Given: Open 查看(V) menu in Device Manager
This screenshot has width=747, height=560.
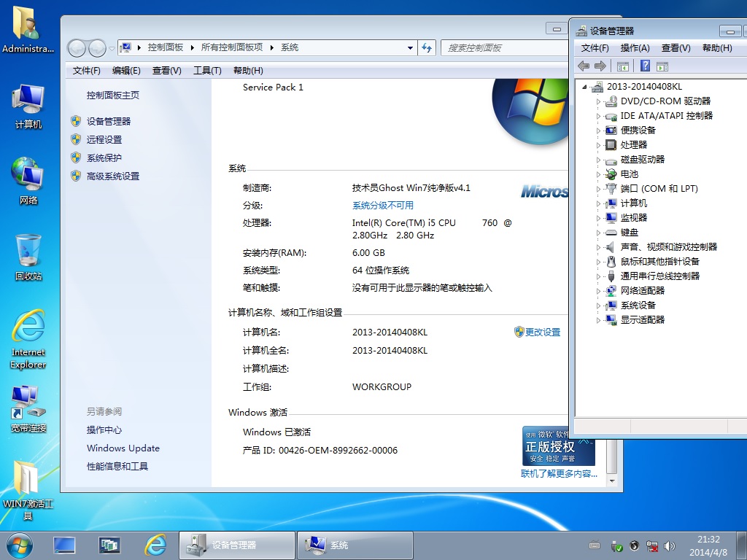Looking at the screenshot, I should point(676,47).
